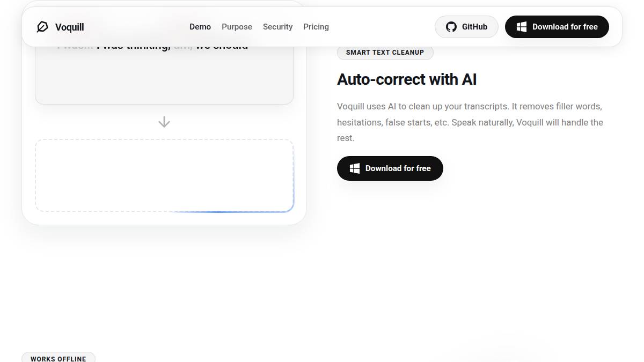The image size is (644, 362).
Task: Click the Voquill brand name text
Action: (x=70, y=27)
